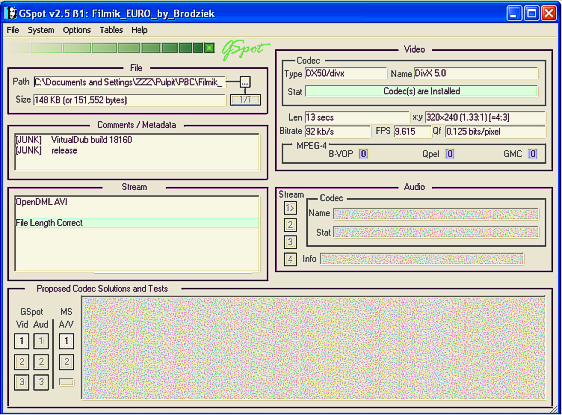Click the GSpot app icon in title bar
This screenshot has height=415, width=562.
click(11, 14)
